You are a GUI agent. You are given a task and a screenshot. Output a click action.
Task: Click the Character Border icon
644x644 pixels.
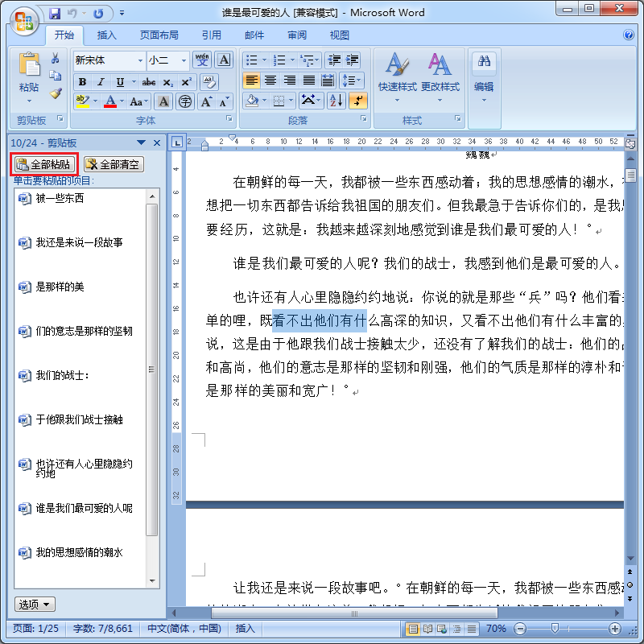pos(224,60)
